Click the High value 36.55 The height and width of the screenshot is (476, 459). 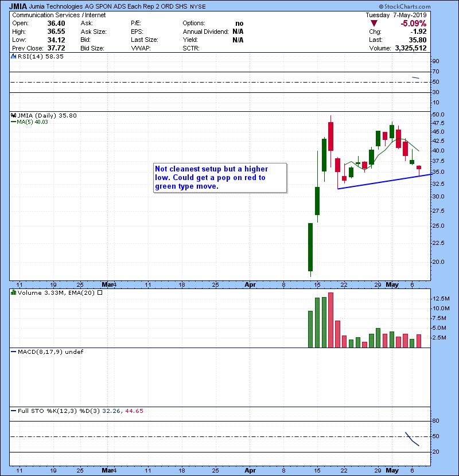tap(56, 32)
